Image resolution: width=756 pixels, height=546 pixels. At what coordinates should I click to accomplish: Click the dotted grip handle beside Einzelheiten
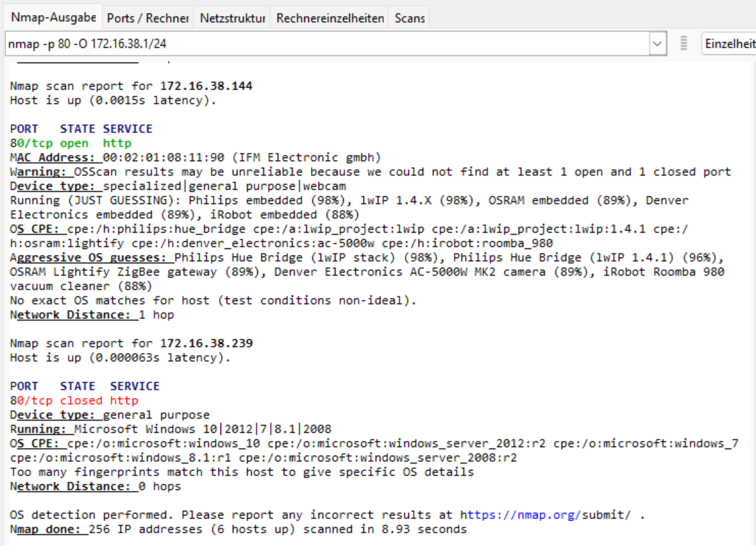[684, 44]
